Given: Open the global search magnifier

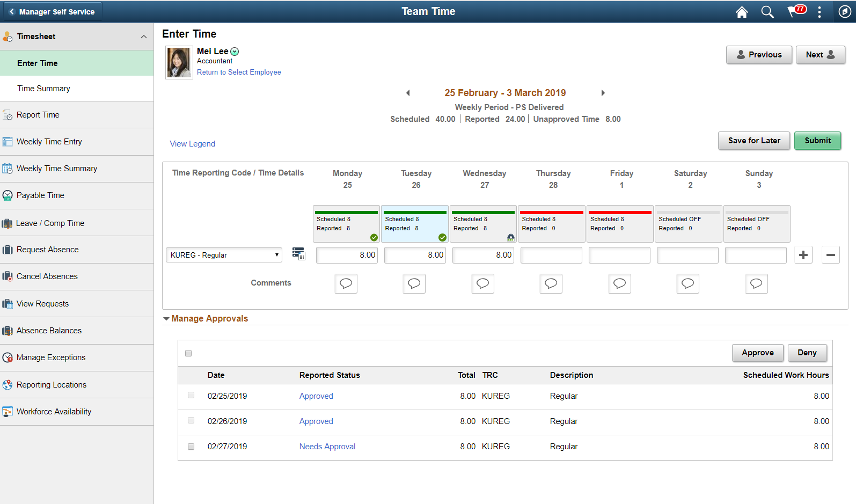Looking at the screenshot, I should coord(767,12).
